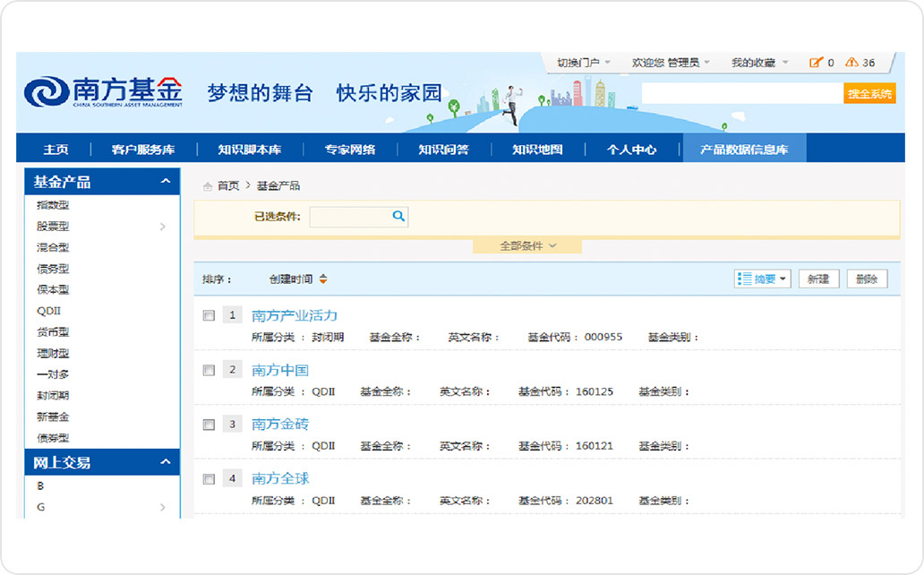Click the 新建 button
This screenshot has width=924, height=575.
coord(817,279)
